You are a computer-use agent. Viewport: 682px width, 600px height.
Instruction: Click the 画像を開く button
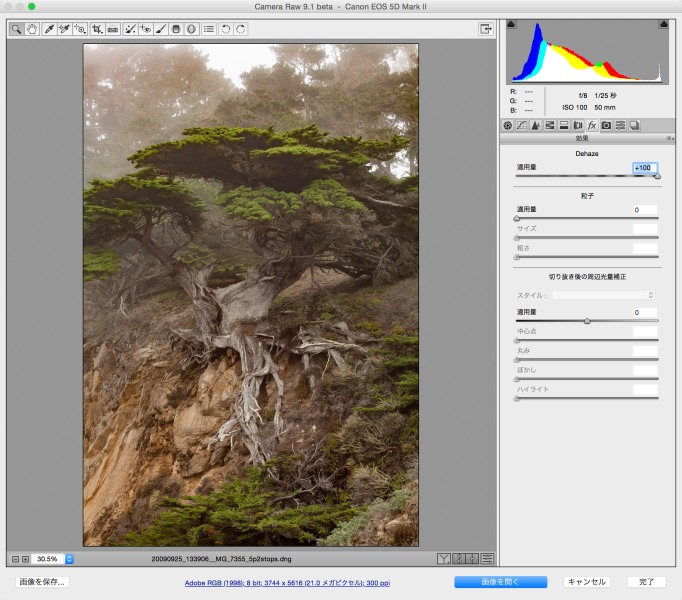pos(500,581)
